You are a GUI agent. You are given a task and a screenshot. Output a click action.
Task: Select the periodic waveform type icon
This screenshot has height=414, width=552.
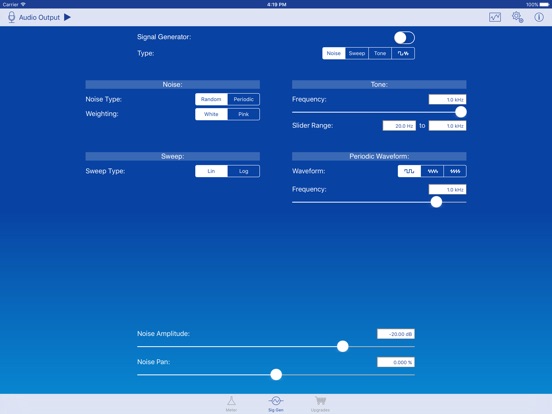coord(403,54)
